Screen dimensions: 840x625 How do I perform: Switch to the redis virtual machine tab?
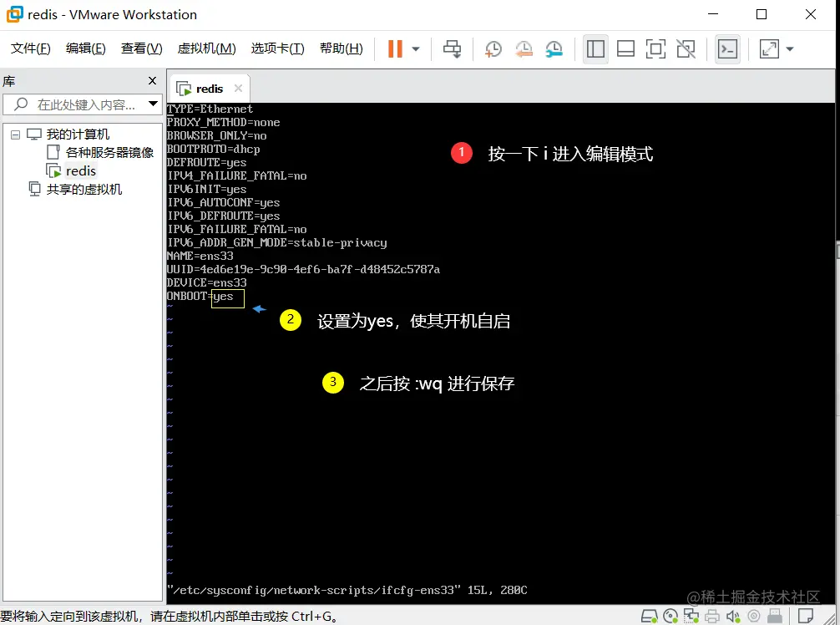(x=209, y=88)
